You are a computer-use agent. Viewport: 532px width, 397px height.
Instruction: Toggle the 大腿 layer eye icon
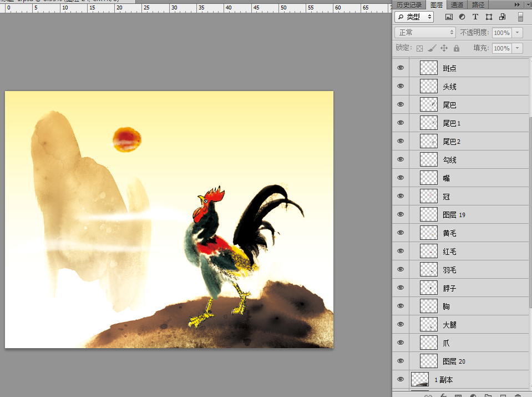click(401, 325)
